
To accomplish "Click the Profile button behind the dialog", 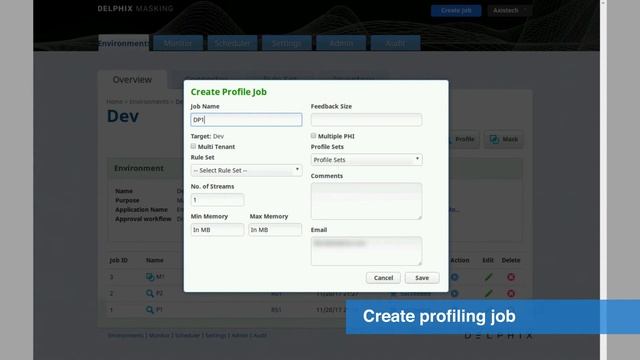I will click(x=464, y=139).
